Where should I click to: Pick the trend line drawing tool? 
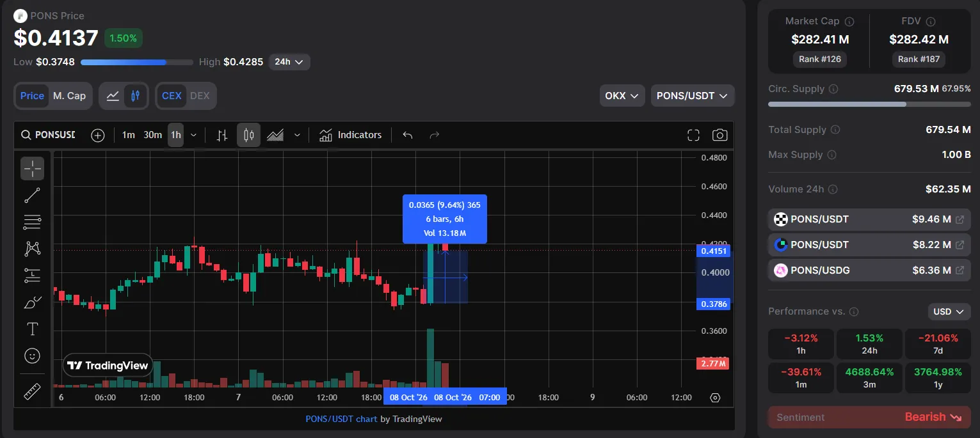coord(33,196)
